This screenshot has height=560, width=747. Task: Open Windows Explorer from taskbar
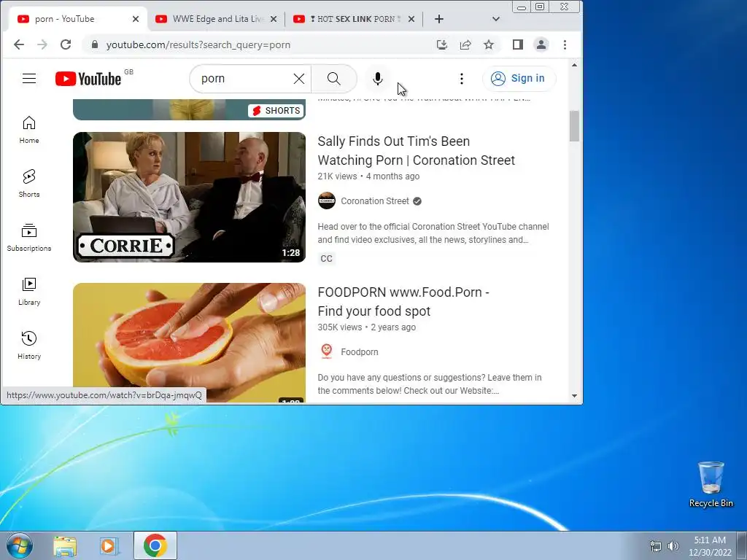(65, 545)
